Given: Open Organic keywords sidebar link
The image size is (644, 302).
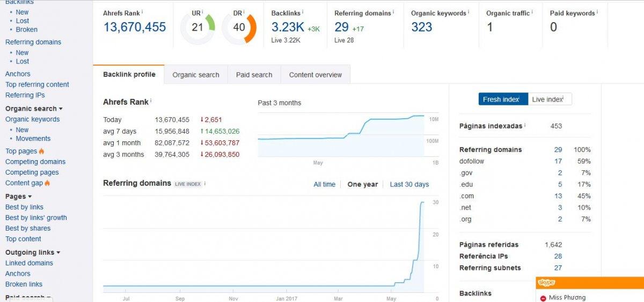Looking at the screenshot, I should [x=33, y=119].
